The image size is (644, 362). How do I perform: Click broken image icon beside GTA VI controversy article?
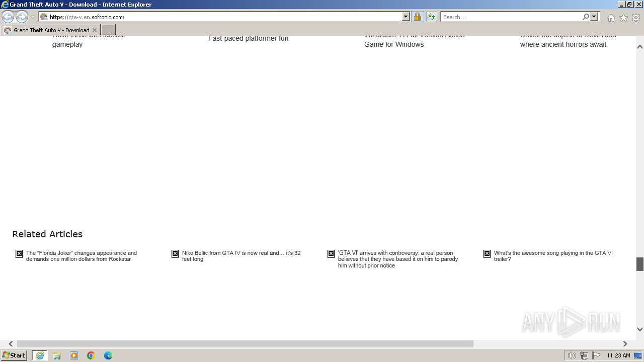[x=331, y=254]
